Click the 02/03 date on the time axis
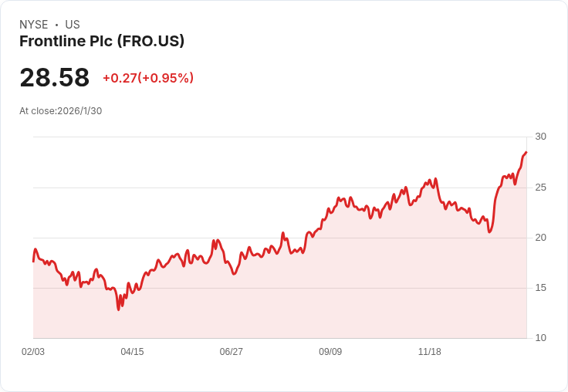 point(33,352)
